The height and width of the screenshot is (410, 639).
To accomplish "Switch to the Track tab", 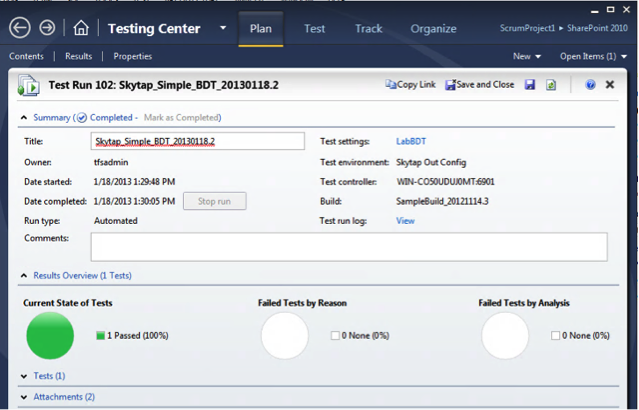I will coord(369,29).
